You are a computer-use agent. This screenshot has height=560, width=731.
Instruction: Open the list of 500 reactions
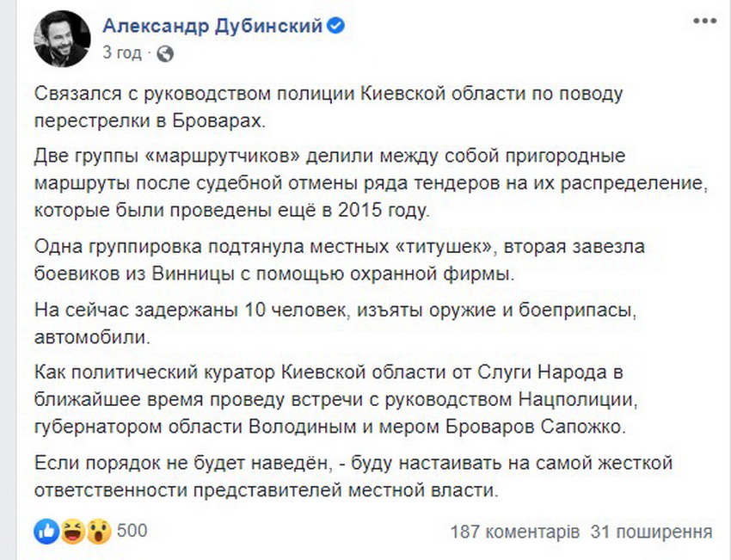[x=131, y=531]
